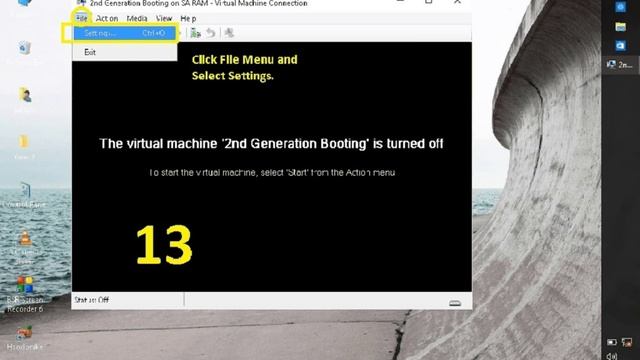Click the keyboard icon in status bar
The width and height of the screenshot is (640, 360).
pos(455,303)
